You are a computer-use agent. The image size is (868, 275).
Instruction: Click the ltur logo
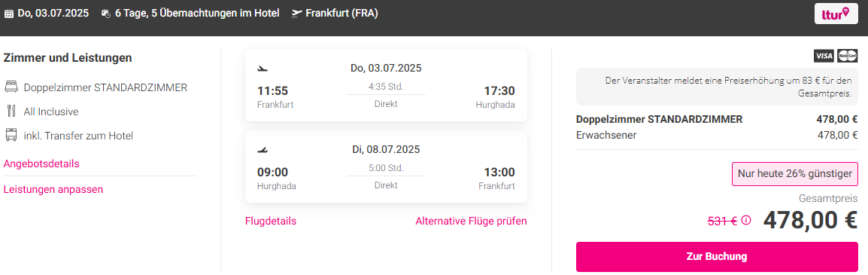click(836, 14)
